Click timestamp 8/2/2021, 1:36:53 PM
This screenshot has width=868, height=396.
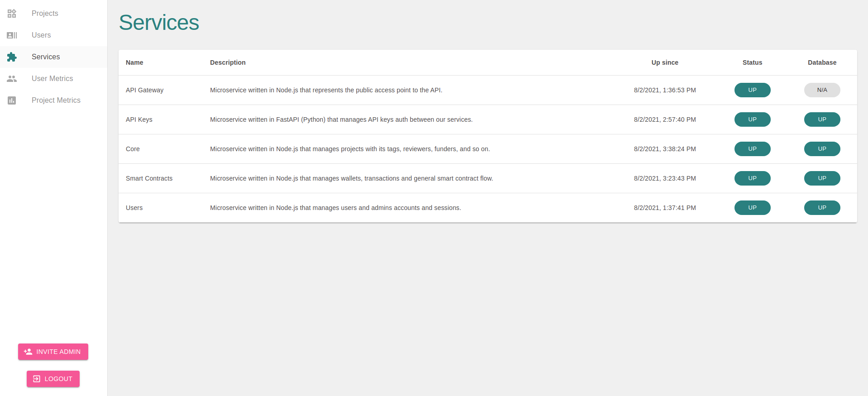coord(665,90)
